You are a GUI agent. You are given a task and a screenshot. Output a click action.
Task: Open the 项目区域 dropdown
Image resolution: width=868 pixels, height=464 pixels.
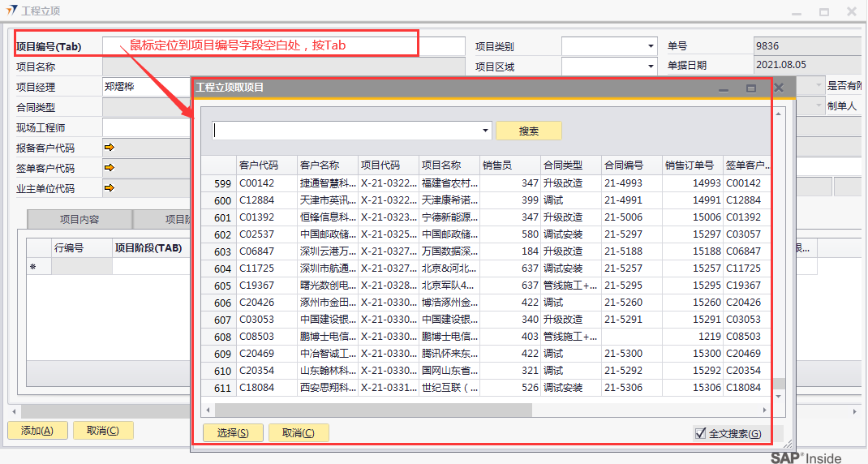point(651,67)
